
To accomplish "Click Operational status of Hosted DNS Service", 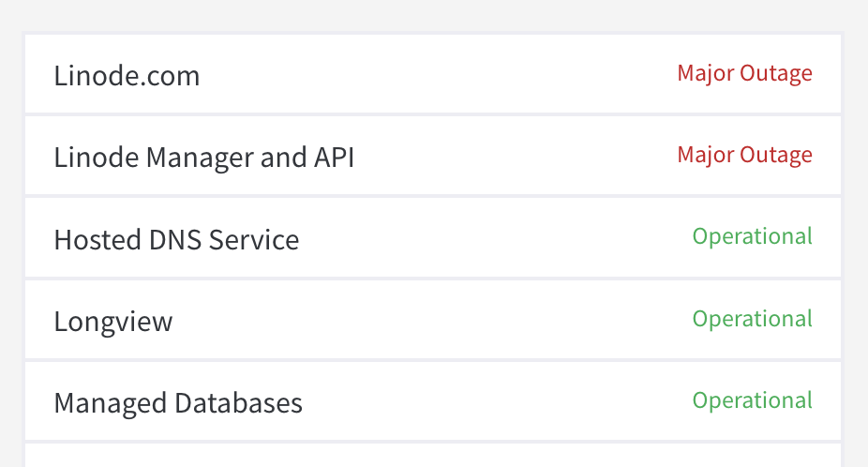I will tap(752, 236).
